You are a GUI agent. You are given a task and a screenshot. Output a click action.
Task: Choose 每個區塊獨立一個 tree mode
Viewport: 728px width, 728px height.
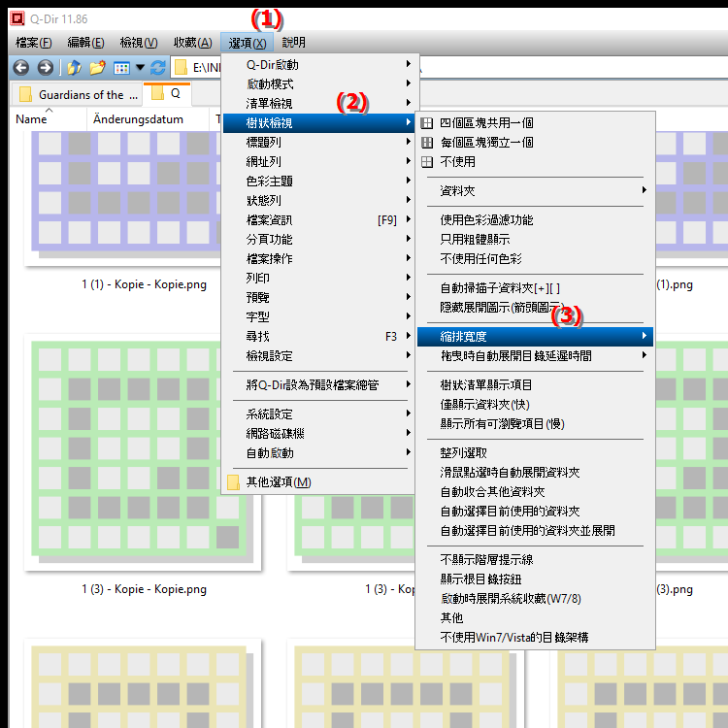pos(535,143)
